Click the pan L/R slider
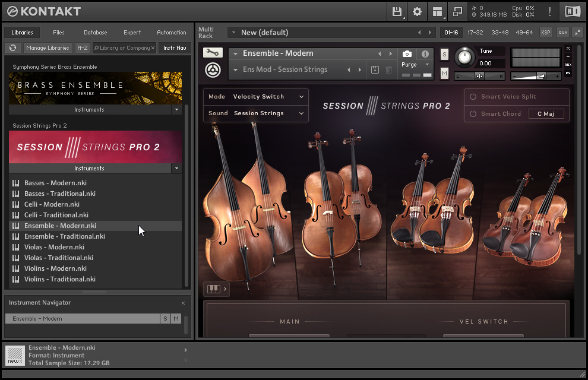This screenshot has height=380, width=588. point(480,76)
